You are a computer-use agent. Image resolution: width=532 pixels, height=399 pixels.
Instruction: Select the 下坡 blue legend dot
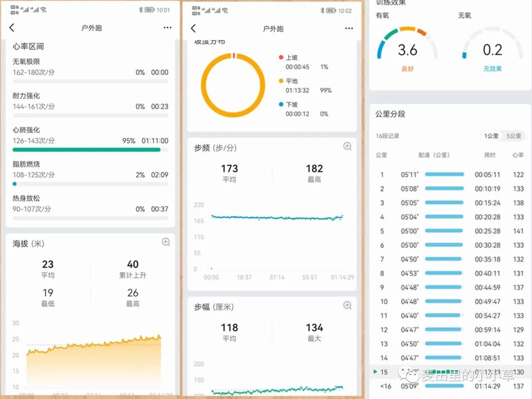[x=281, y=104]
